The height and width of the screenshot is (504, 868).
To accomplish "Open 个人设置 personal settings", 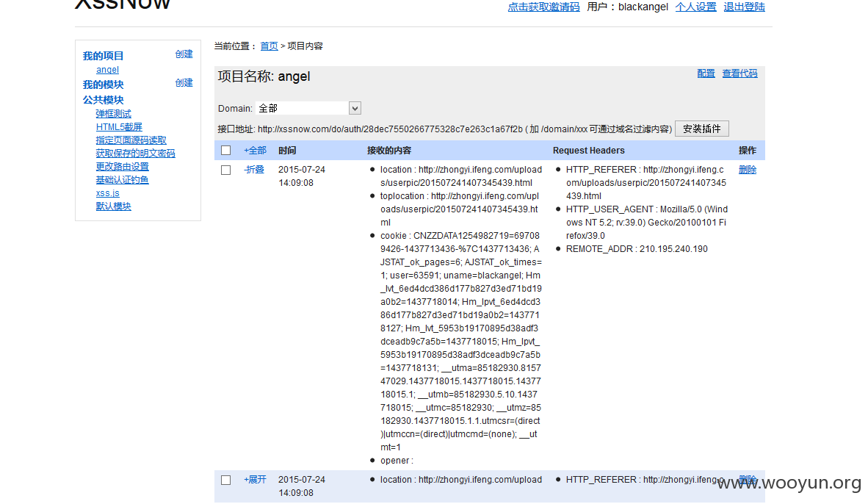I will tap(696, 7).
